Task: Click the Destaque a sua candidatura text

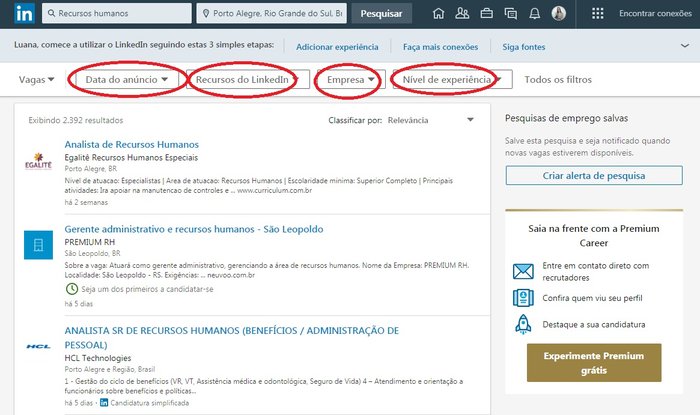Action: pos(594,324)
